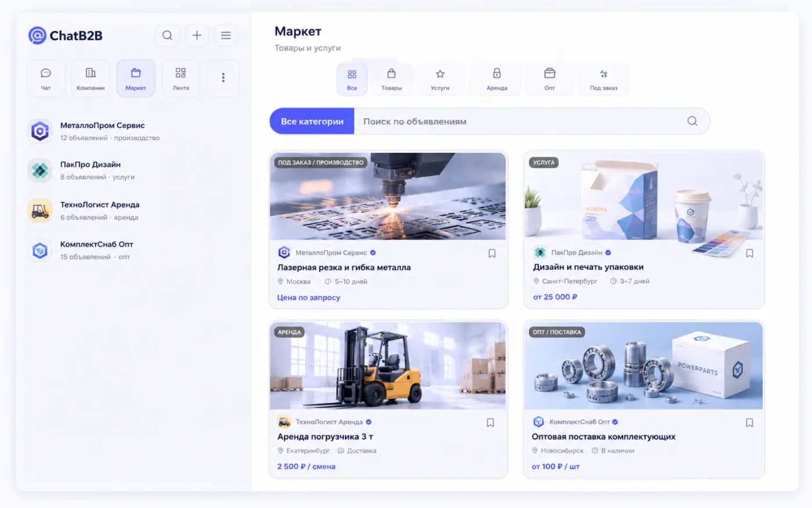The height and width of the screenshot is (508, 812).
Task: Click the magnifier icon in the listings search bar
Action: tap(692, 121)
